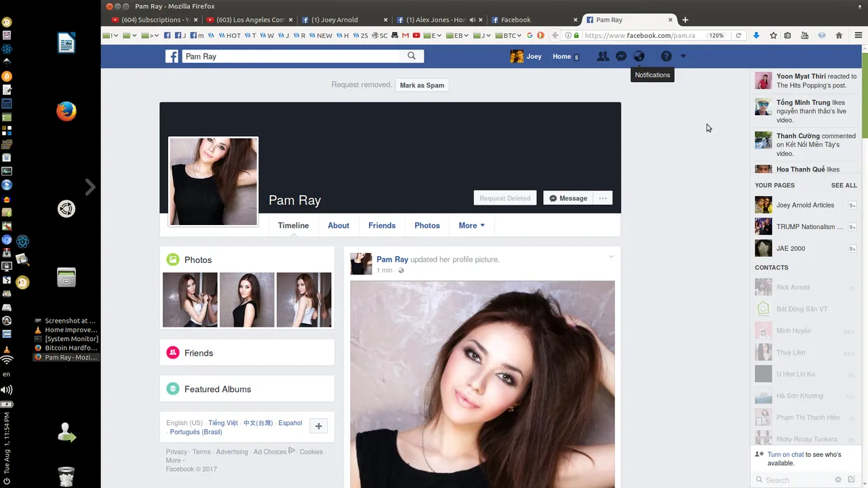Click the Home link in Facebook bar
The height and width of the screenshot is (488, 868).
click(561, 56)
